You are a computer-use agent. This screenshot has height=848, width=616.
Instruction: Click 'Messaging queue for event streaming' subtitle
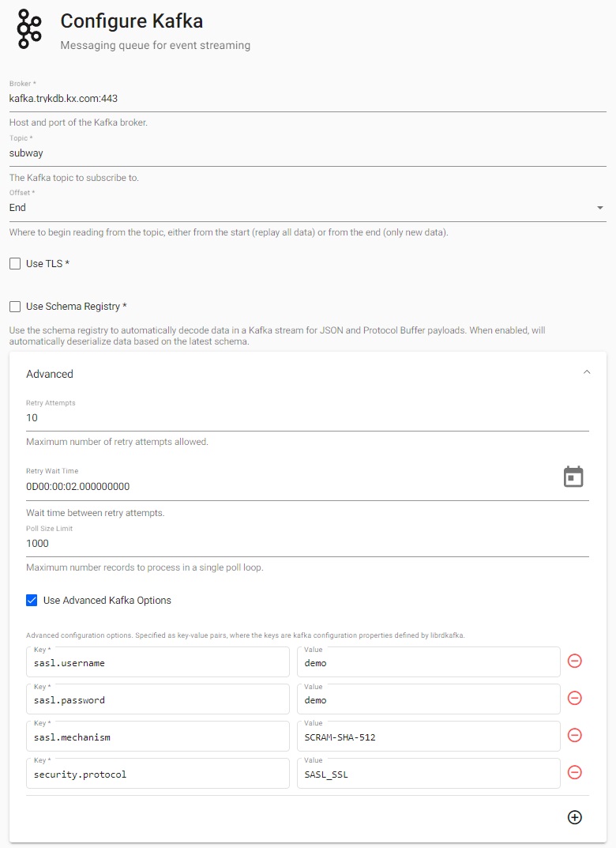[x=155, y=45]
